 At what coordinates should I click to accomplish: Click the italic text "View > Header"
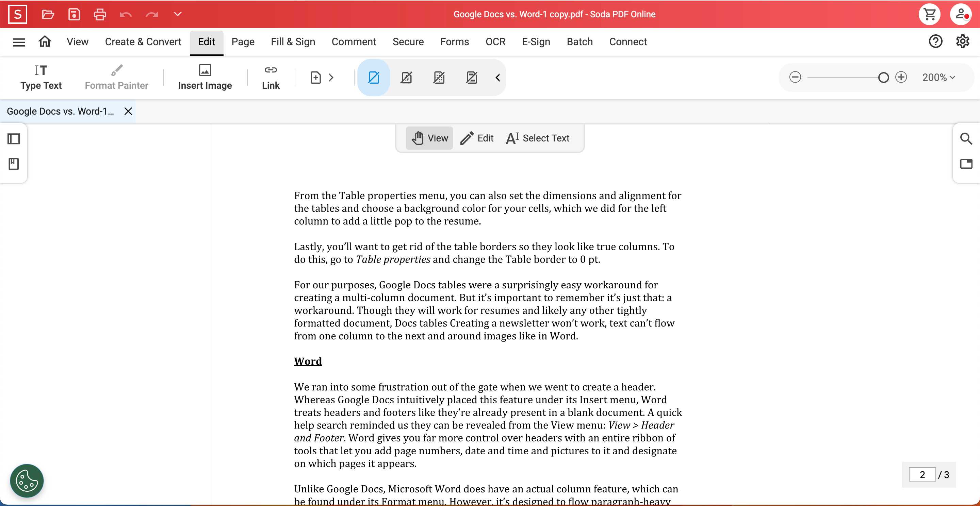pyautogui.click(x=641, y=425)
